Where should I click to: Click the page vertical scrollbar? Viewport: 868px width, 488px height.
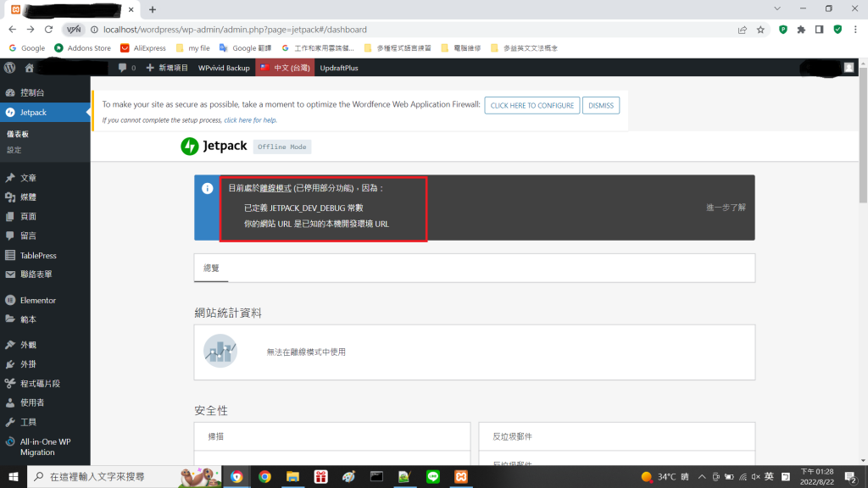(x=864, y=136)
